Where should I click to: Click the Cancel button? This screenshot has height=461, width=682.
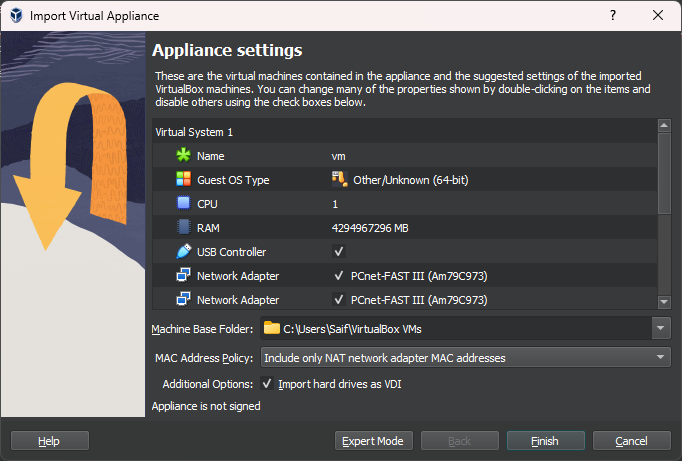click(632, 441)
